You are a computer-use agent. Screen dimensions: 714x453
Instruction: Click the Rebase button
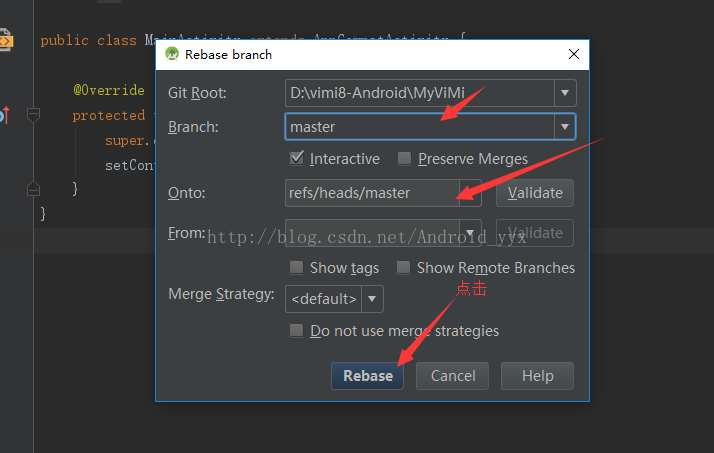click(367, 376)
